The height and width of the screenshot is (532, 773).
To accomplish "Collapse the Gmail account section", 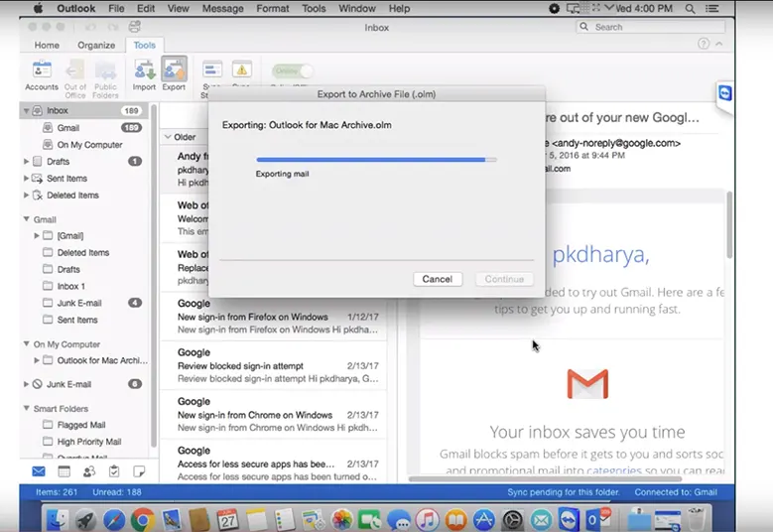I will point(26,219).
